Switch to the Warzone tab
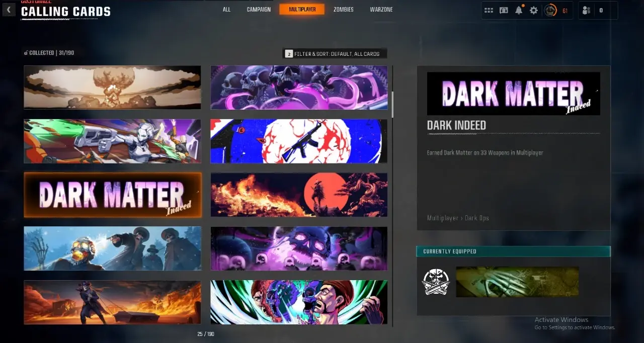 [x=381, y=10]
